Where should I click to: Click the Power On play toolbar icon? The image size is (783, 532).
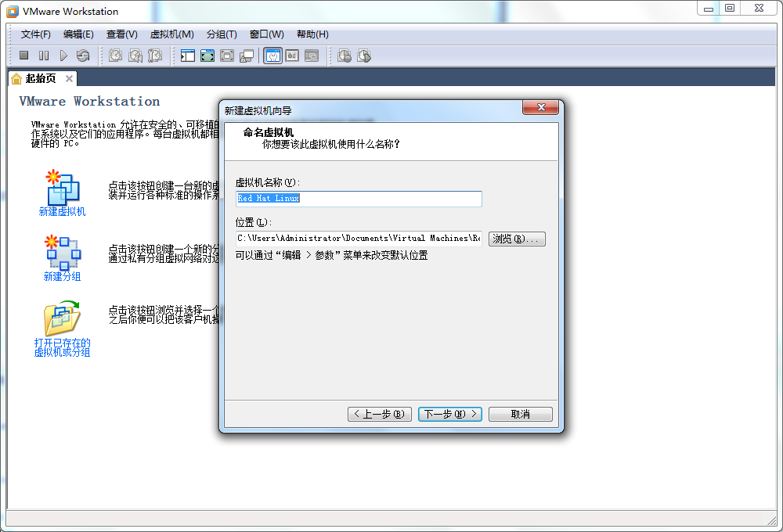[x=63, y=56]
